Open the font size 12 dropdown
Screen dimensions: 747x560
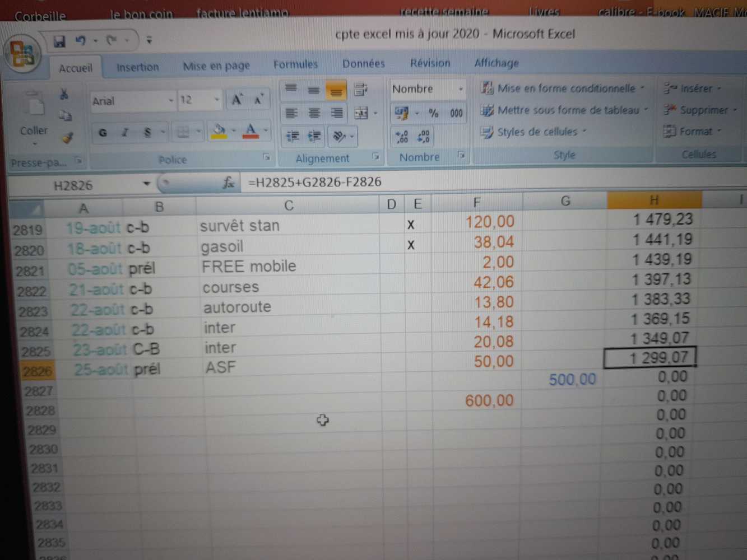click(216, 100)
